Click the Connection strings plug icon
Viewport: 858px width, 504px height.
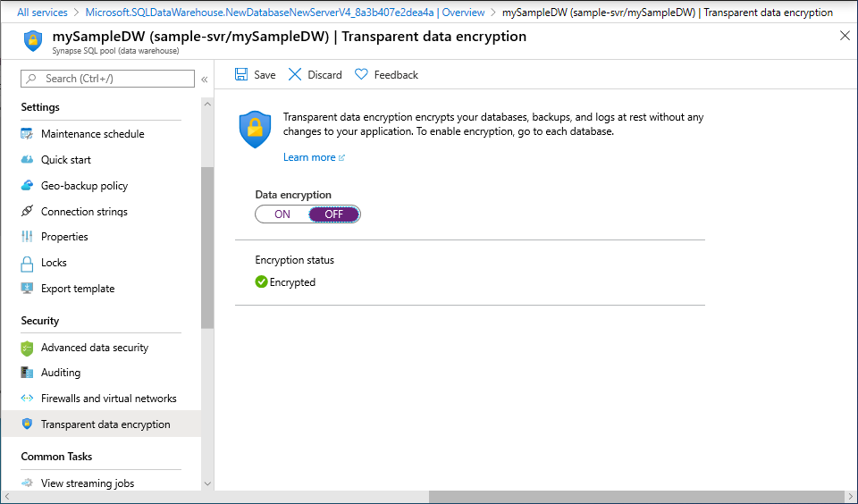coord(27,211)
